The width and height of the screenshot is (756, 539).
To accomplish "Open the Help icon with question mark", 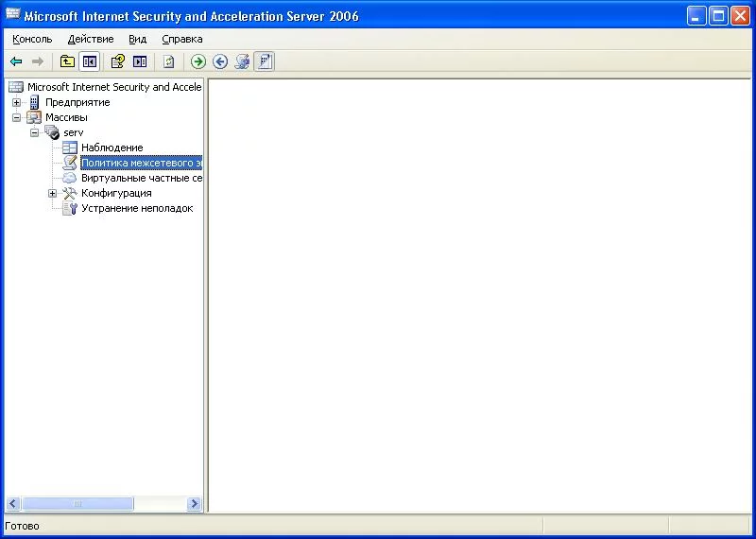I will [x=117, y=61].
